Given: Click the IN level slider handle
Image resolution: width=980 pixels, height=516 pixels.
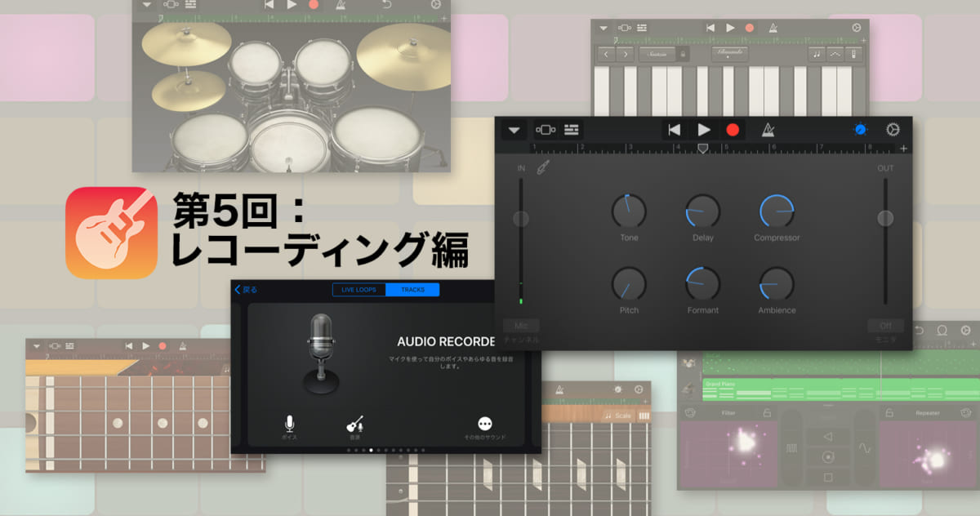Looking at the screenshot, I should tap(520, 219).
